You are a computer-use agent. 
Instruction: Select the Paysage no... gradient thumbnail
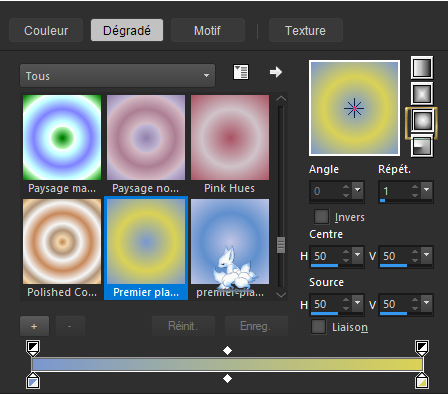point(146,137)
